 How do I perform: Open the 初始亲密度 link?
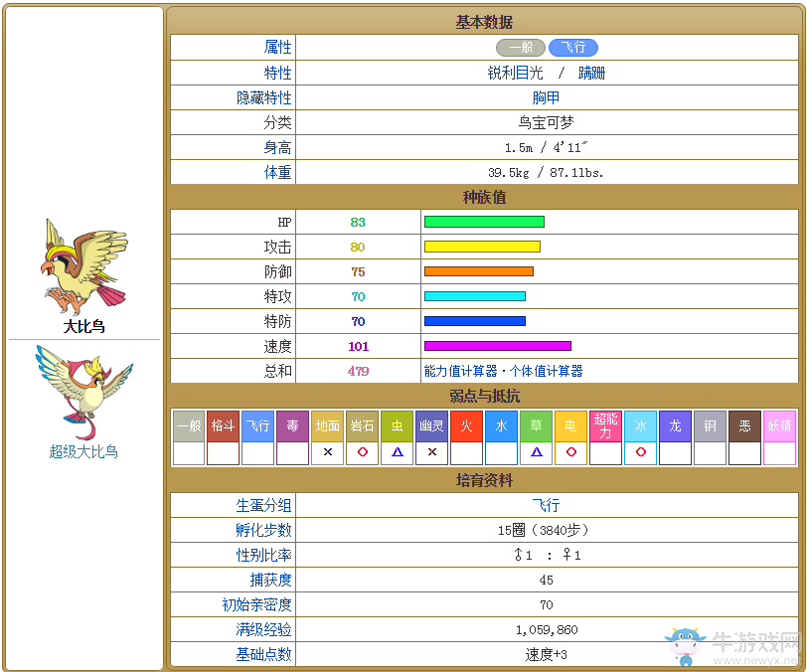(x=256, y=604)
